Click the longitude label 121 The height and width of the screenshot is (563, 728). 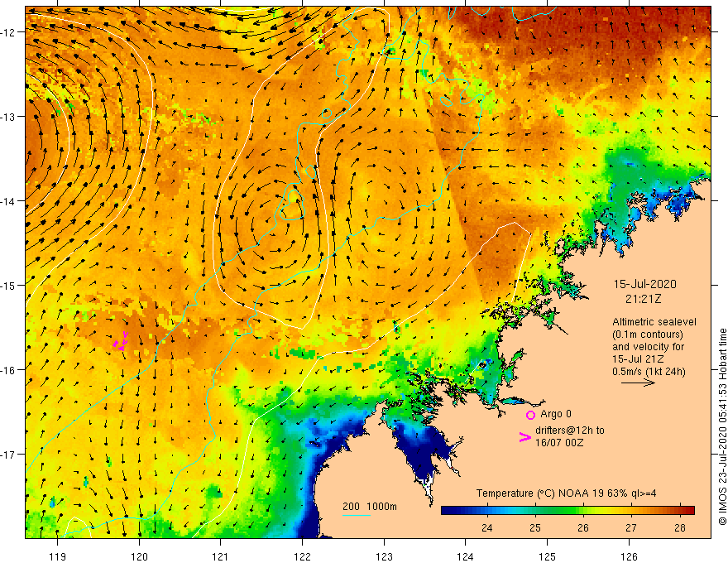click(221, 556)
